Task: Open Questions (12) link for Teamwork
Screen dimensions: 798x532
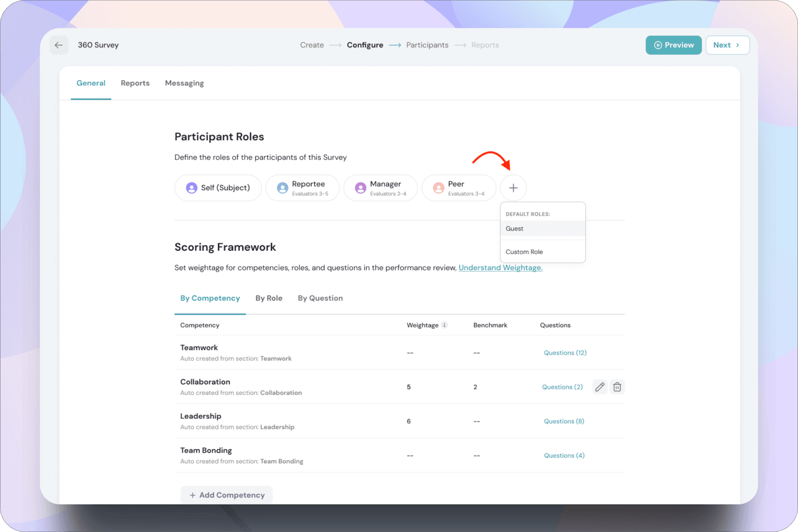Action: click(x=565, y=353)
